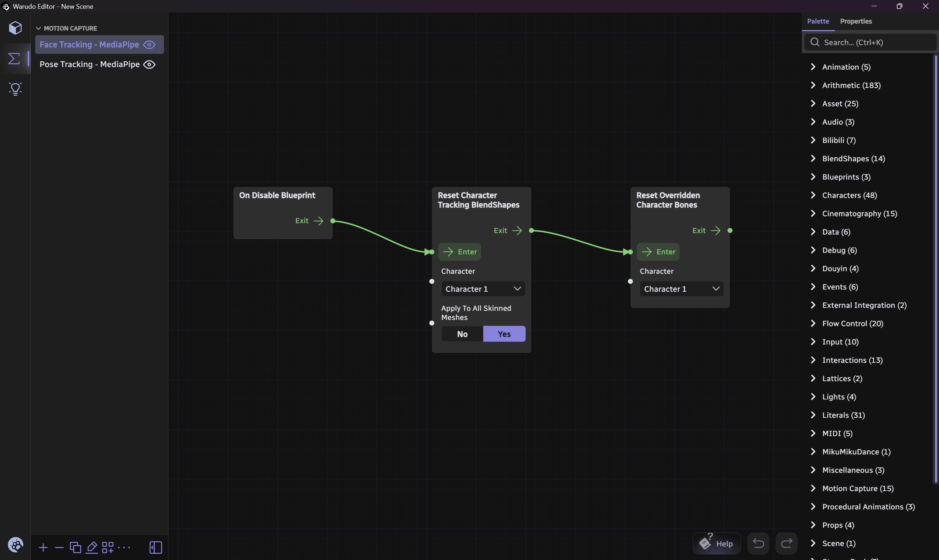
Task: Click the Warudo logo icon at bottom left
Action: pos(15,545)
